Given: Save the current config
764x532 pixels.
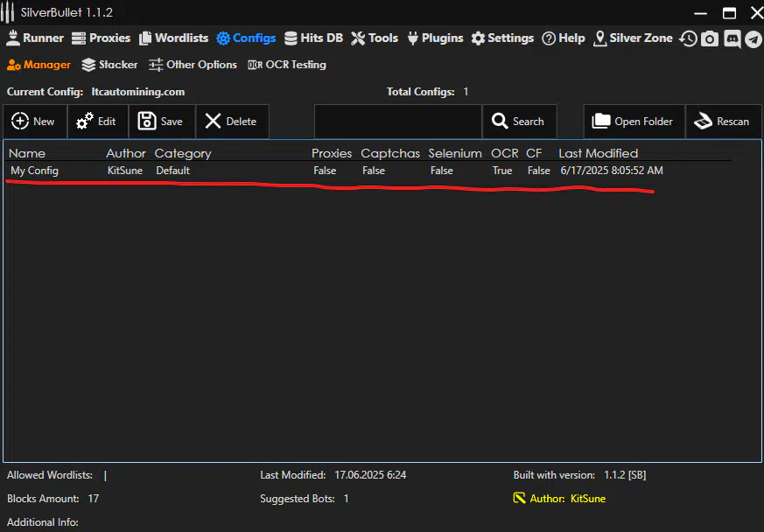Looking at the screenshot, I should pyautogui.click(x=162, y=122).
